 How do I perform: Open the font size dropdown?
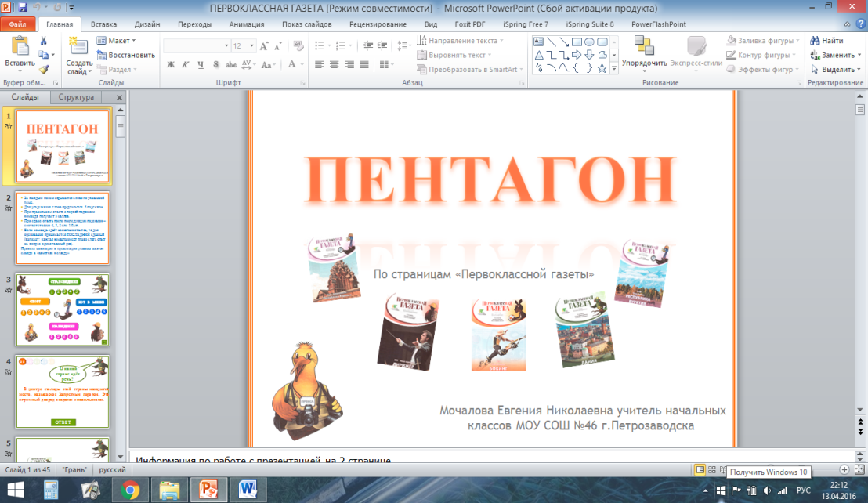(252, 45)
